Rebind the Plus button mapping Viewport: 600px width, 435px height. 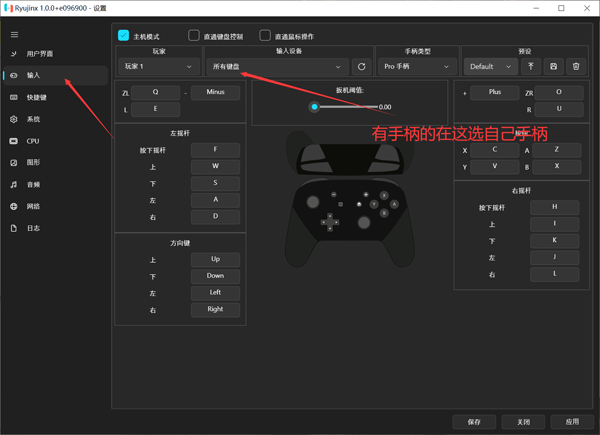coord(494,93)
